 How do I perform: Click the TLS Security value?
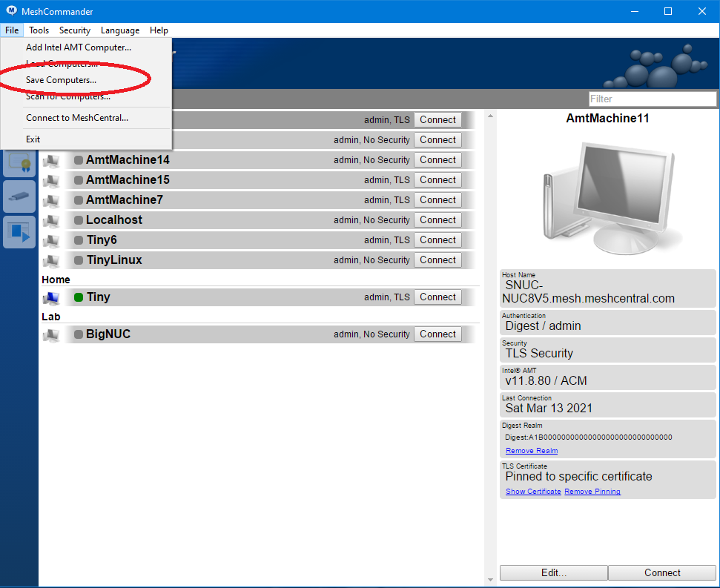tap(539, 354)
